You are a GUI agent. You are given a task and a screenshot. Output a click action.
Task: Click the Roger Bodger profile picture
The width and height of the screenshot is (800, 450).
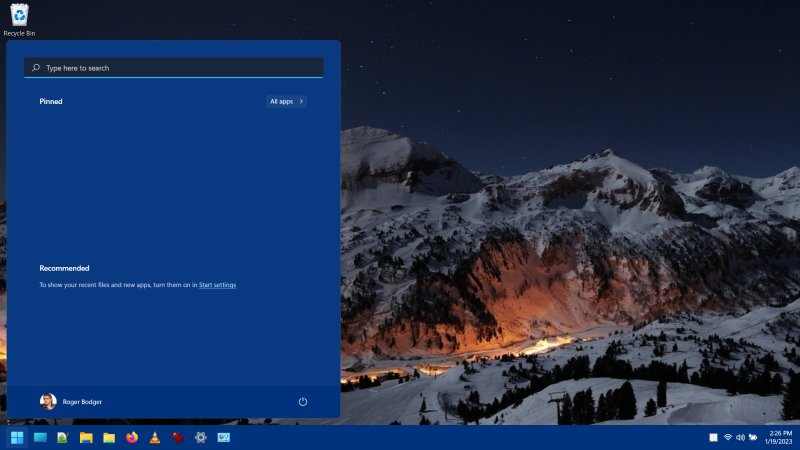pos(48,402)
